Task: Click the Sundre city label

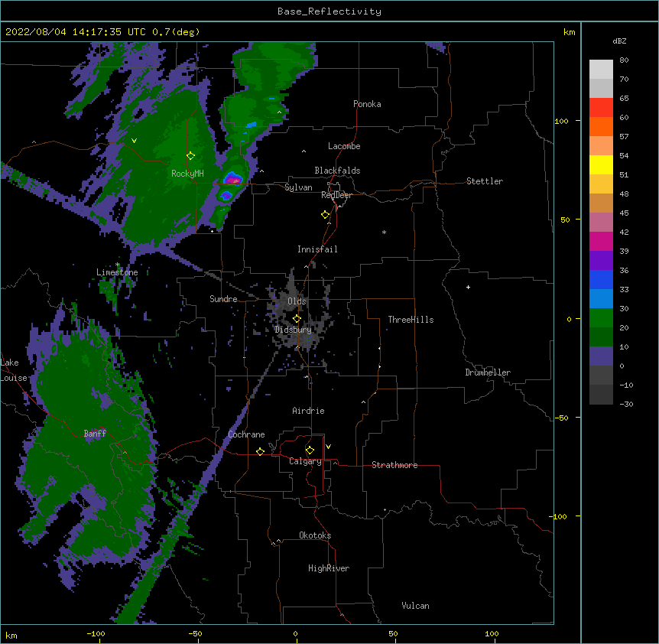Action: pyautogui.click(x=223, y=299)
